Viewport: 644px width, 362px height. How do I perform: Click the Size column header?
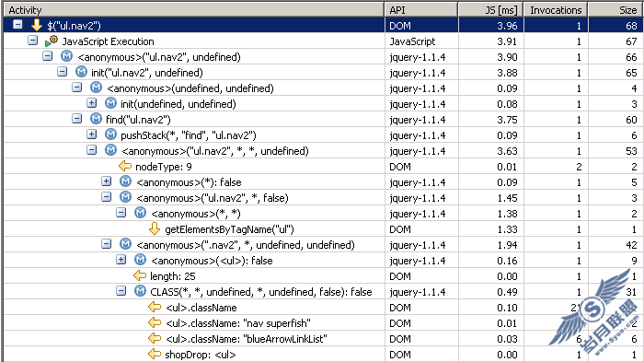pos(615,10)
